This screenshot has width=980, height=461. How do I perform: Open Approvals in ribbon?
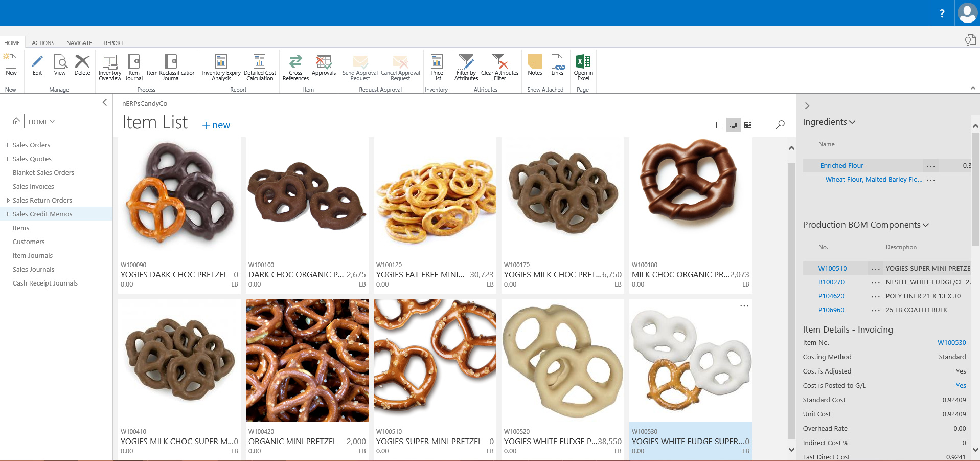pos(324,65)
